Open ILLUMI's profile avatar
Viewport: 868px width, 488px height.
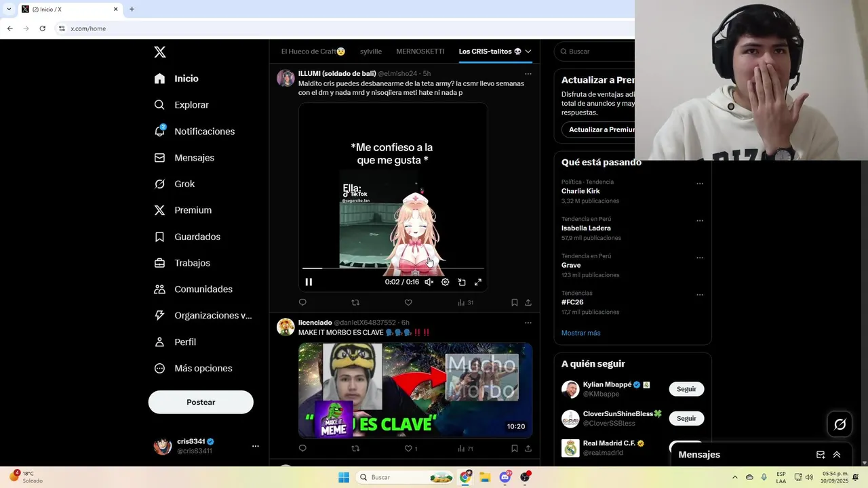point(285,78)
